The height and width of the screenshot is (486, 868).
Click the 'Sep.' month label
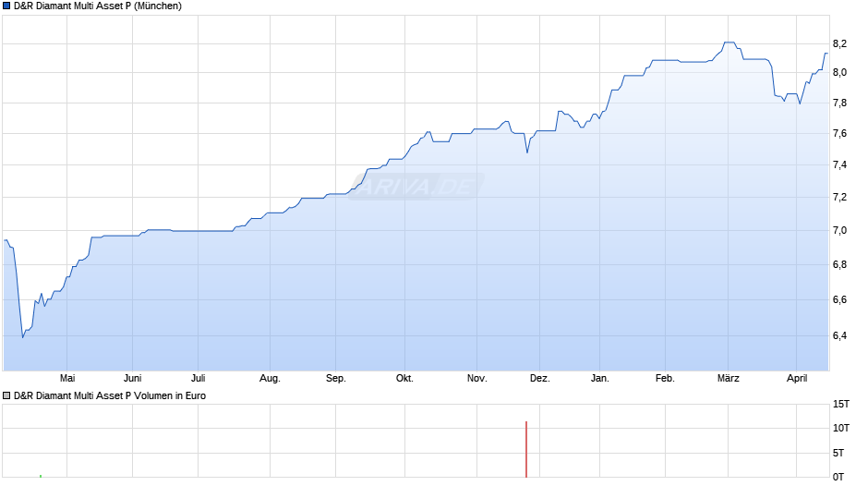click(335, 379)
